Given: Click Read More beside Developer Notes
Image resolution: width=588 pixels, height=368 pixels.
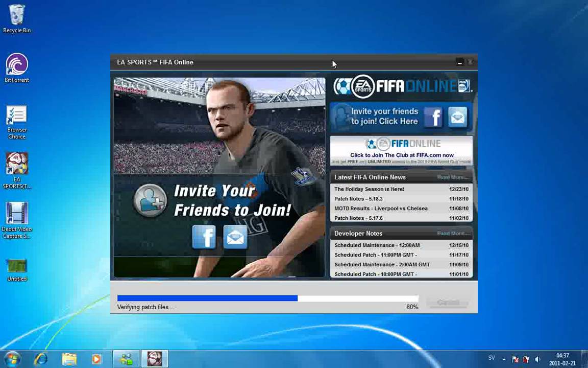Looking at the screenshot, I should (x=453, y=234).
